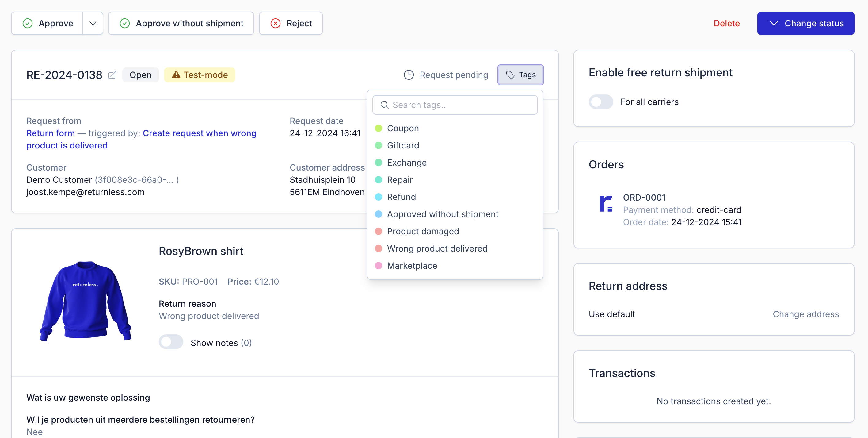Toggle Show notes switch on

[x=171, y=342]
